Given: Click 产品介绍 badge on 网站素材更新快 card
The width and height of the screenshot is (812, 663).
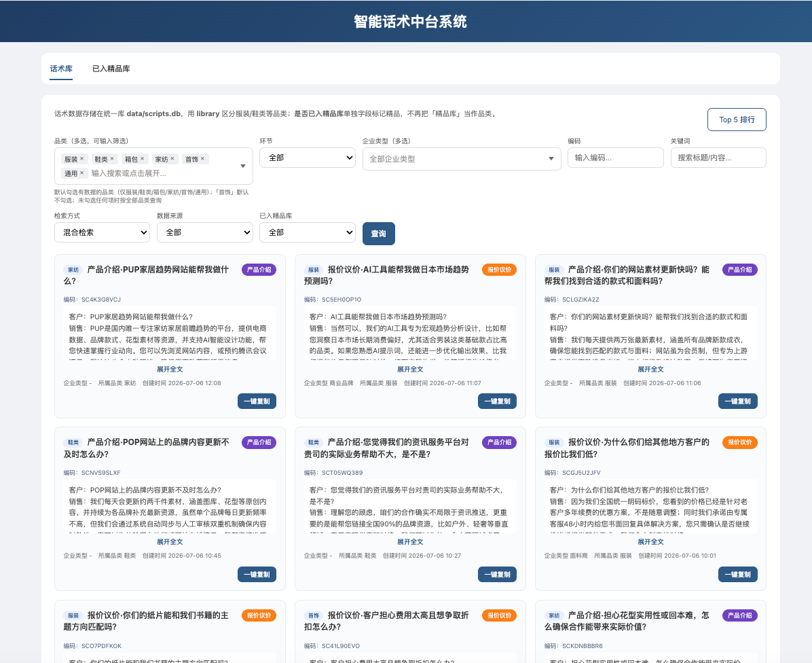Looking at the screenshot, I should pos(740,269).
